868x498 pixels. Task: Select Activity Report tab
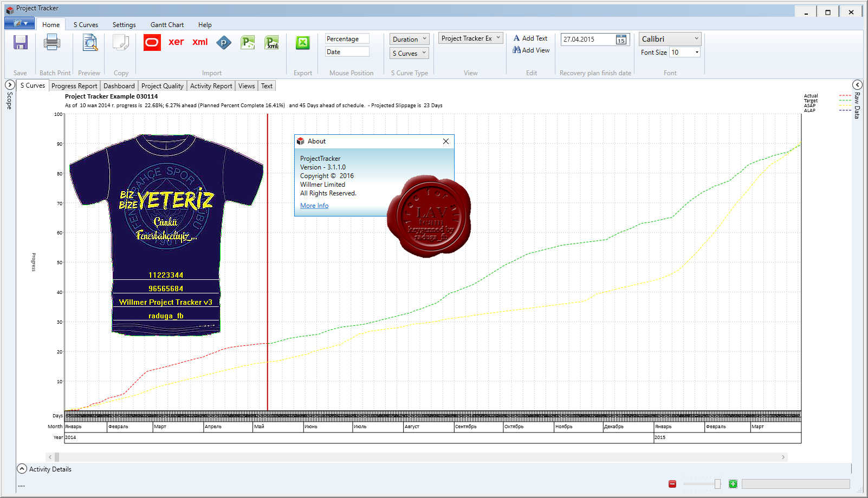pyautogui.click(x=211, y=86)
